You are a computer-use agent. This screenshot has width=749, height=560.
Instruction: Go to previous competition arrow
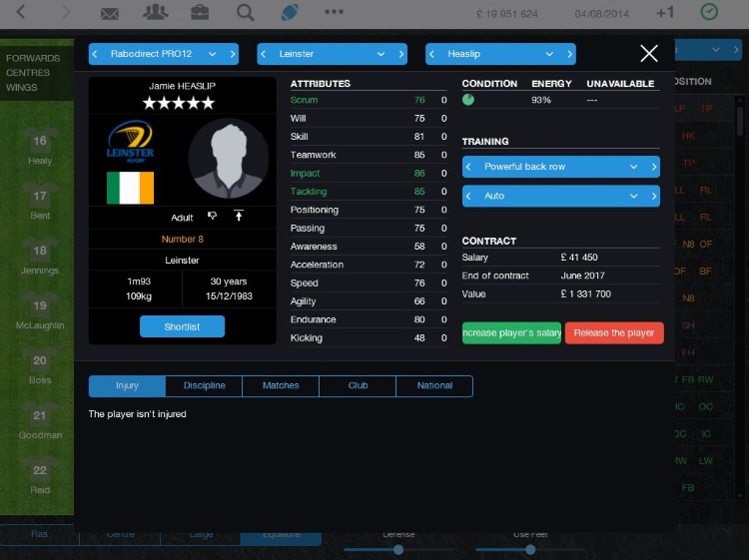95,54
